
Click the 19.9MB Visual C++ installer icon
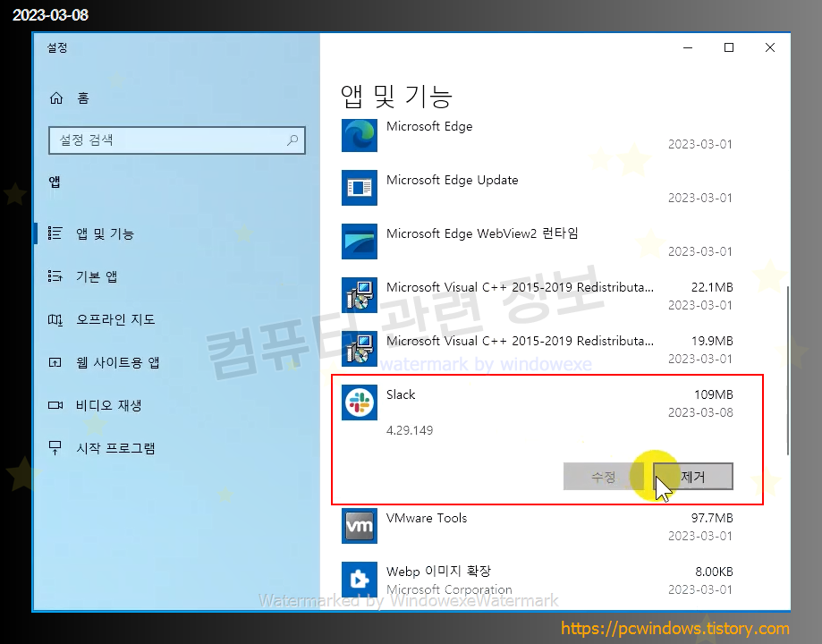[x=359, y=349]
